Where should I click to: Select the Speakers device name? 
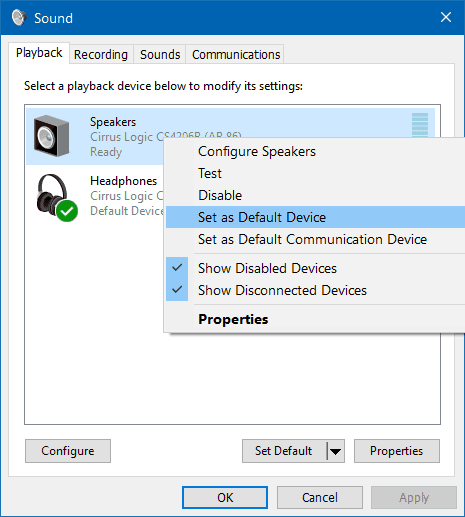point(113,122)
